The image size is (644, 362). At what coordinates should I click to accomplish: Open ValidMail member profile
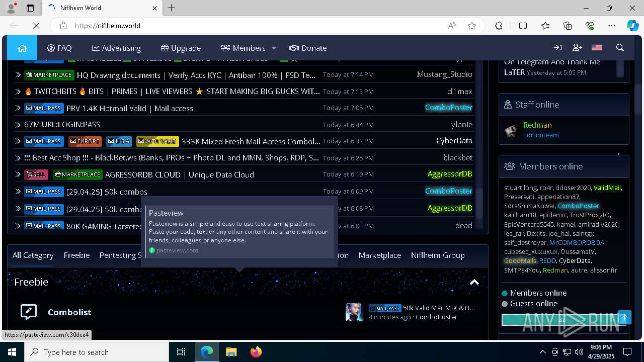click(607, 188)
